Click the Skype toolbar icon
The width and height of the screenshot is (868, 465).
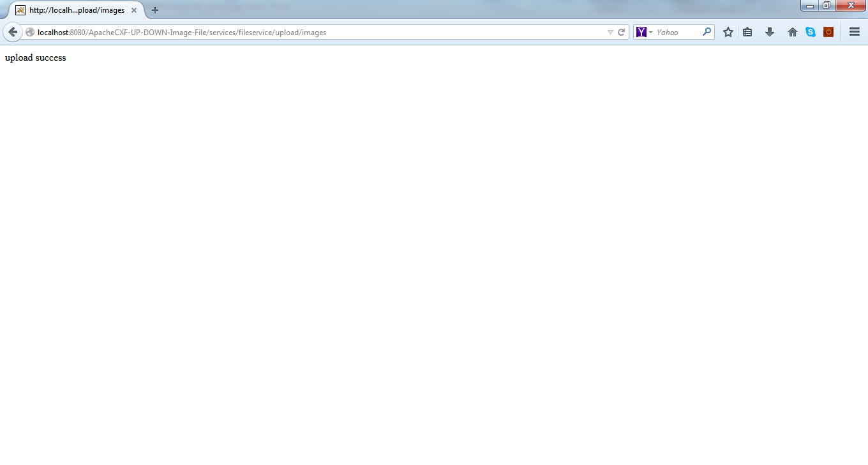point(810,32)
